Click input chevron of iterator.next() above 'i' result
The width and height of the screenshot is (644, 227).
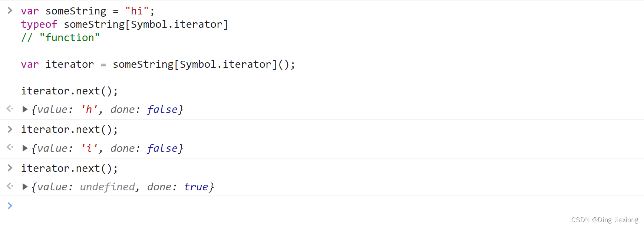[x=10, y=129]
